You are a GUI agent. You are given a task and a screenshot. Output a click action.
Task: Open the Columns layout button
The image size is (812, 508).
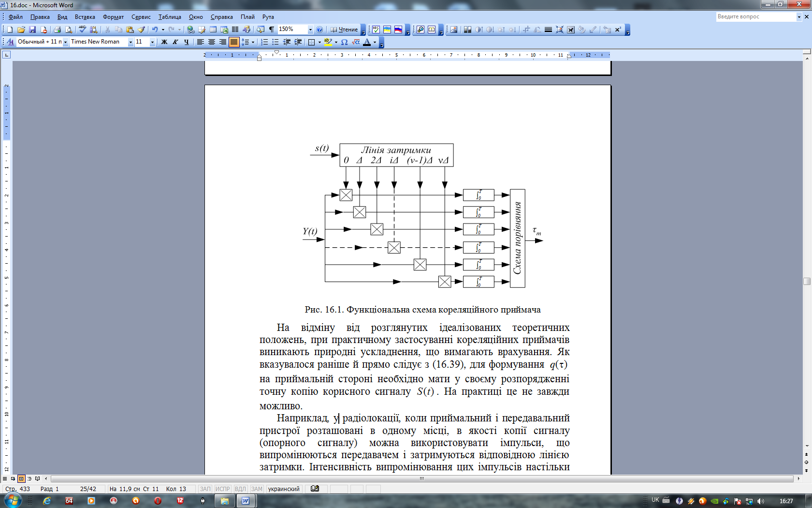[235, 30]
